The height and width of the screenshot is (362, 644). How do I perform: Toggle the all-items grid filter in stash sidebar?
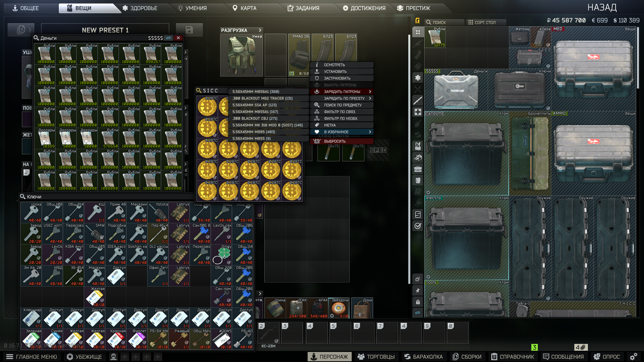417,32
